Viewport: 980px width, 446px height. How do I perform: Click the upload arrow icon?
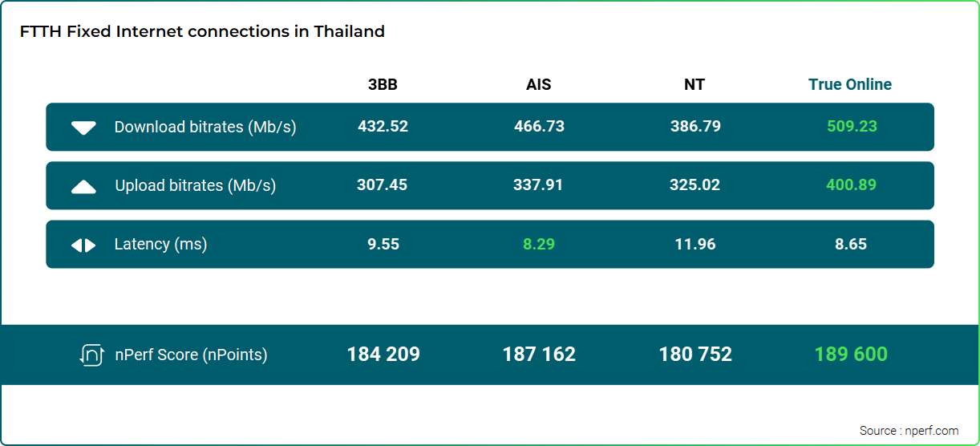(83, 187)
